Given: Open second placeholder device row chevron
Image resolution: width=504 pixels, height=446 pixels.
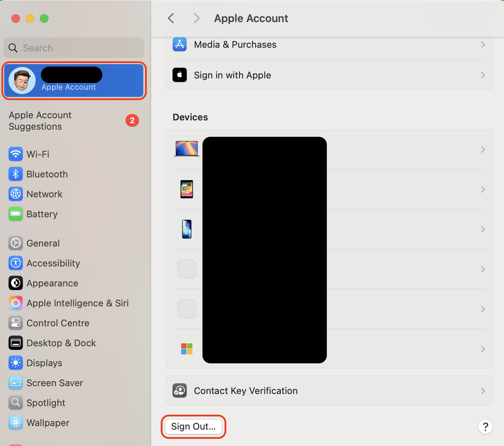Looking at the screenshot, I should (x=483, y=309).
